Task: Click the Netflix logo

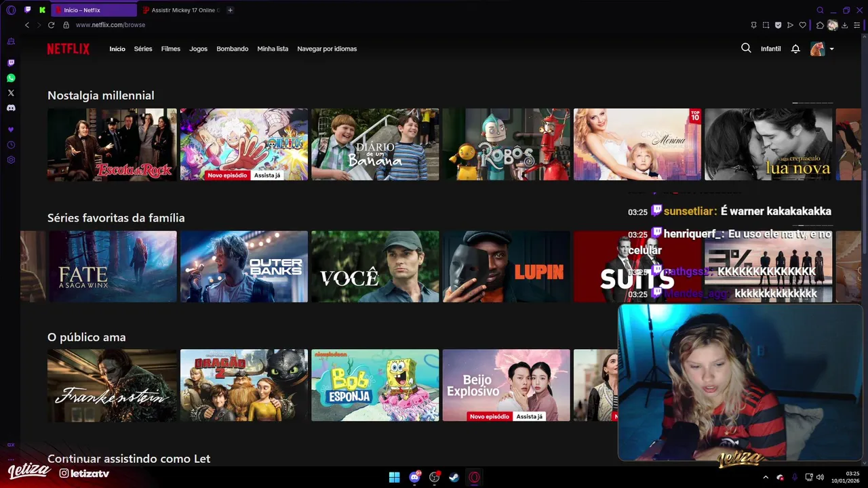Action: coord(68,49)
